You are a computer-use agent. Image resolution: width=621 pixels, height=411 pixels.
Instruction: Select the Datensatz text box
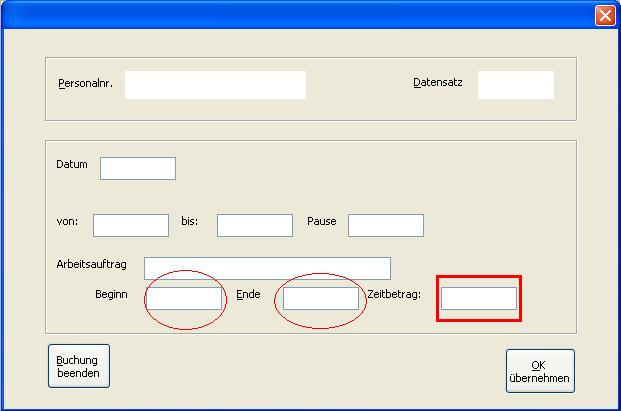[x=515, y=85]
